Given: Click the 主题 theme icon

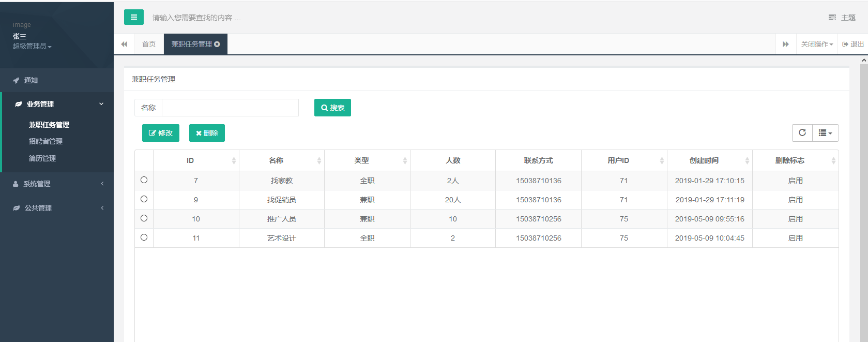Looking at the screenshot, I should tap(832, 18).
